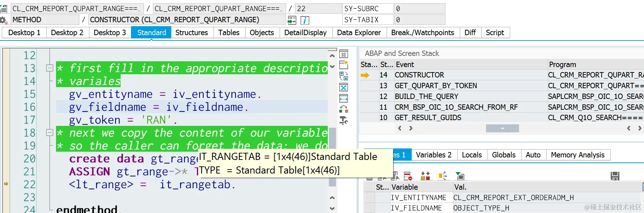The image size is (644, 213).
Task: Open the Diff tab
Action: (470, 33)
